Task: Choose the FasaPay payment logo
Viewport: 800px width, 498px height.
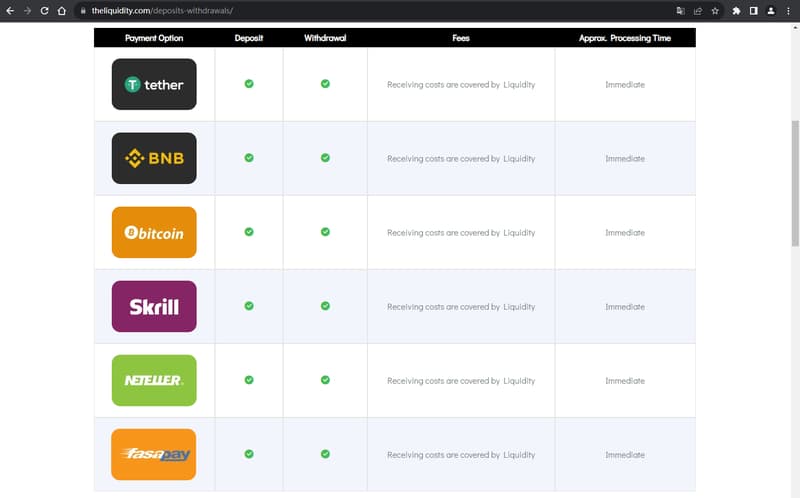Action: 154,454
